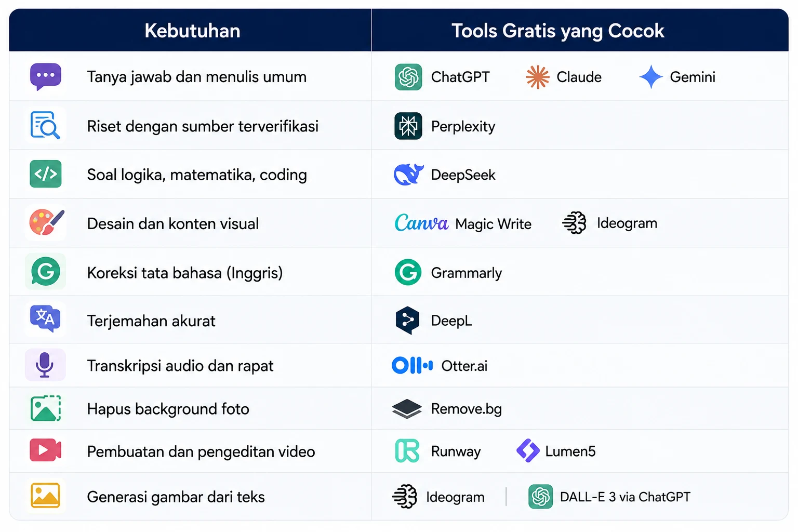Select text Generasi gambar dari teks
798x532 pixels.
pos(176,497)
